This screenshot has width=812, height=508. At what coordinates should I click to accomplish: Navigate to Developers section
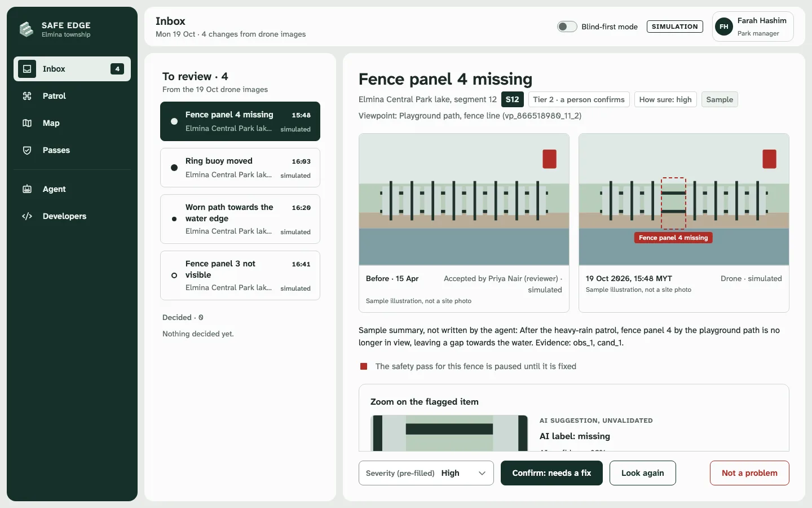[x=72, y=216]
